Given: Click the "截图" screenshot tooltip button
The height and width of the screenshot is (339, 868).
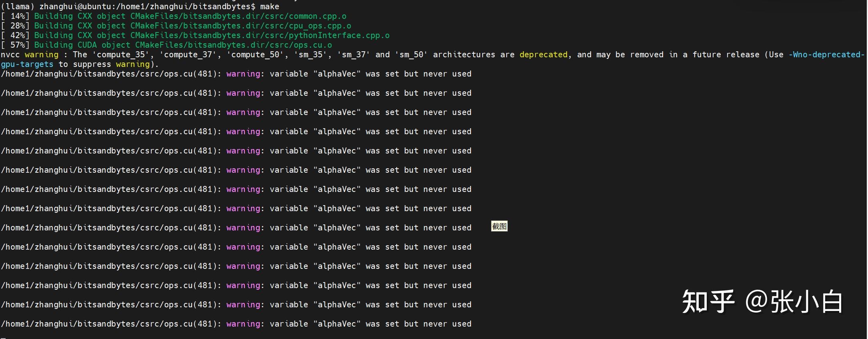Looking at the screenshot, I should point(499,226).
